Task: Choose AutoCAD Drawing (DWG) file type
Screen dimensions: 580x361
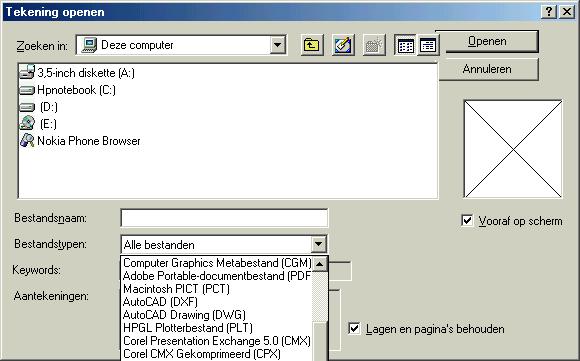Action: pyautogui.click(x=184, y=315)
